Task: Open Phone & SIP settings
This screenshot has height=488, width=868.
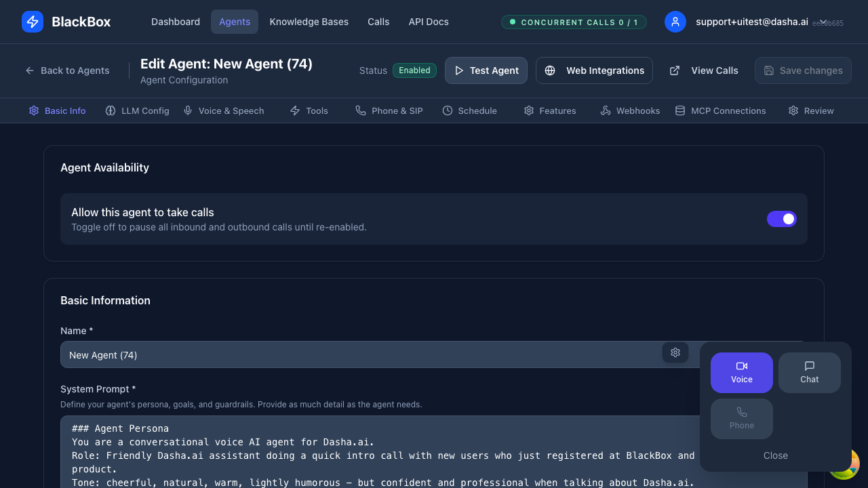Action: pyautogui.click(x=389, y=110)
